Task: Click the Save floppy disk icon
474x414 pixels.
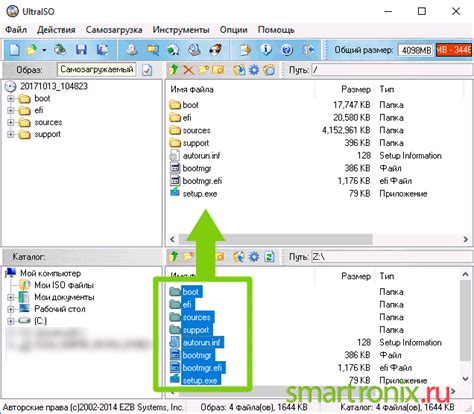Action: coord(81,50)
